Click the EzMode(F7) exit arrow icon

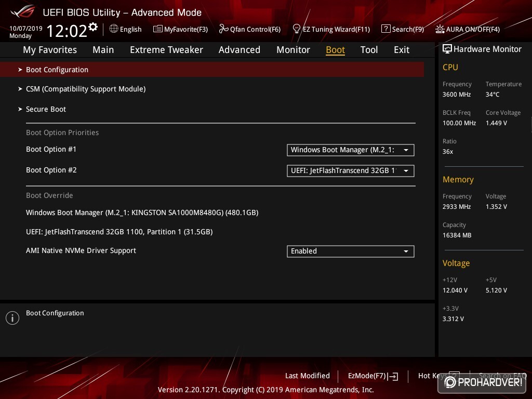coord(393,376)
